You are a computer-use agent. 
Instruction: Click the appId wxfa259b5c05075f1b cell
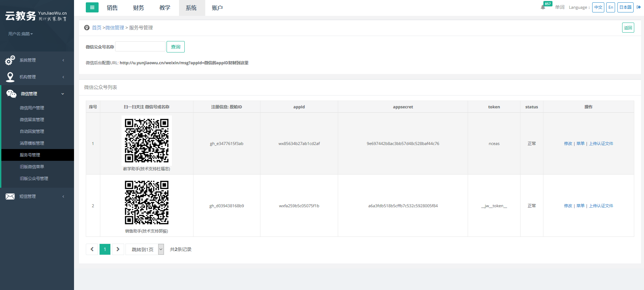tap(299, 206)
